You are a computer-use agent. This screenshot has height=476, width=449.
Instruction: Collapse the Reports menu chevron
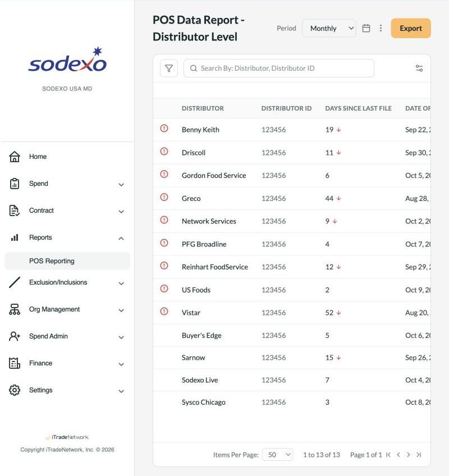[121, 239]
